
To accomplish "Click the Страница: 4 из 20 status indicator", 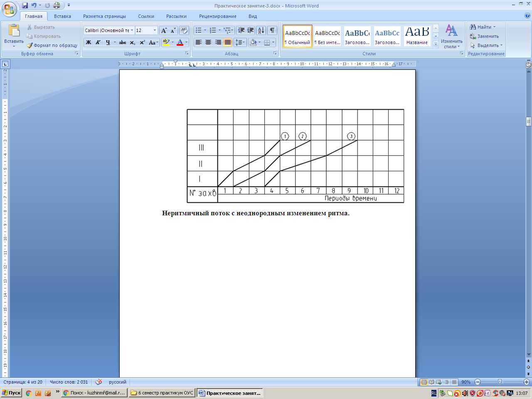I will 23,382.
